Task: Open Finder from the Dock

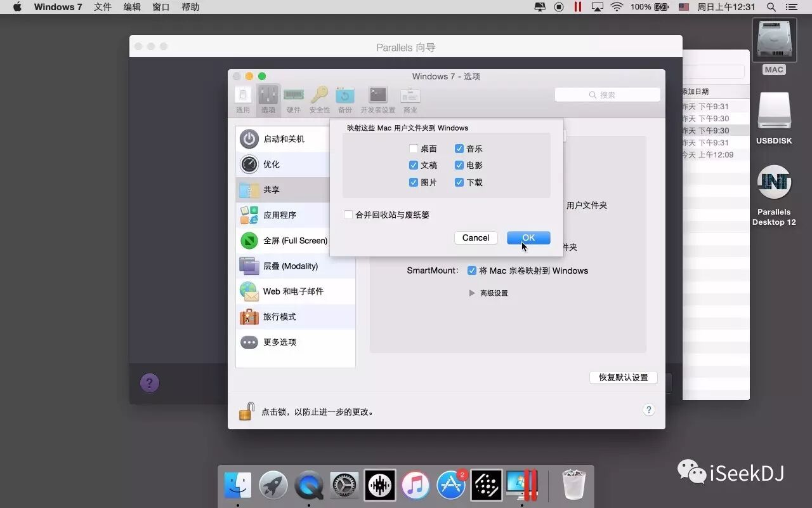Action: point(238,486)
